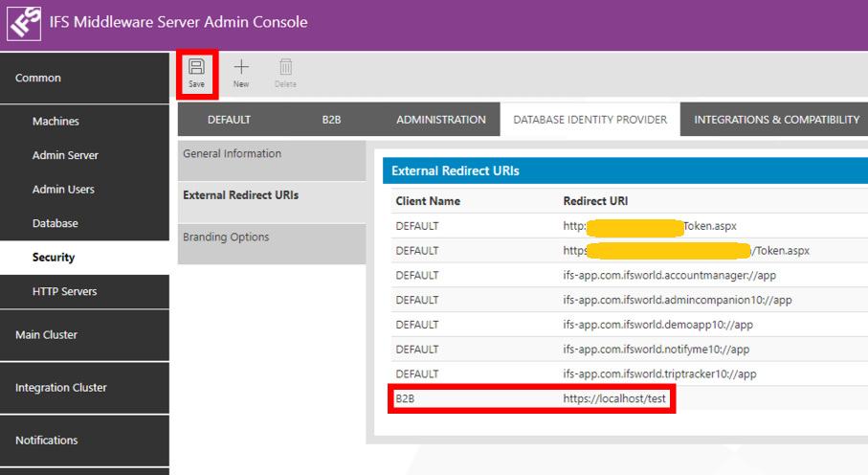Image resolution: width=868 pixels, height=475 pixels.
Task: Open General Information section
Action: pyautogui.click(x=272, y=161)
